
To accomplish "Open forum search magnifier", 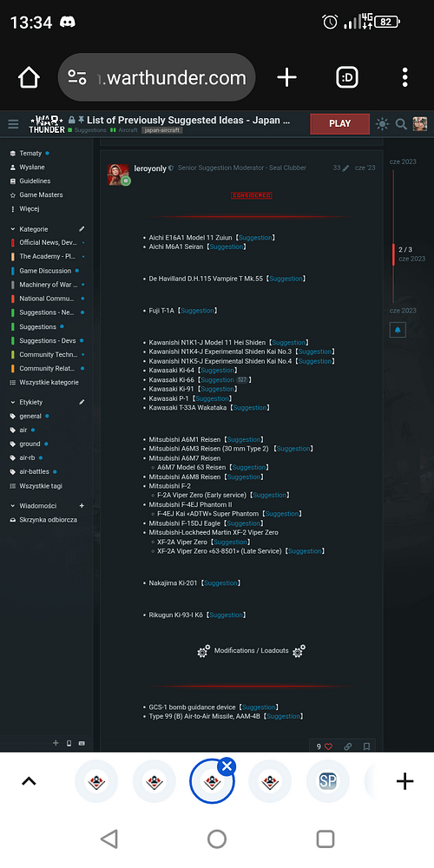I will pos(401,123).
